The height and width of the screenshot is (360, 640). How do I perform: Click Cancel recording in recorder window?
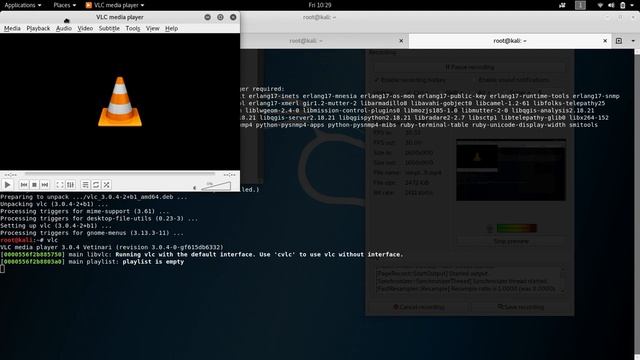(419, 307)
